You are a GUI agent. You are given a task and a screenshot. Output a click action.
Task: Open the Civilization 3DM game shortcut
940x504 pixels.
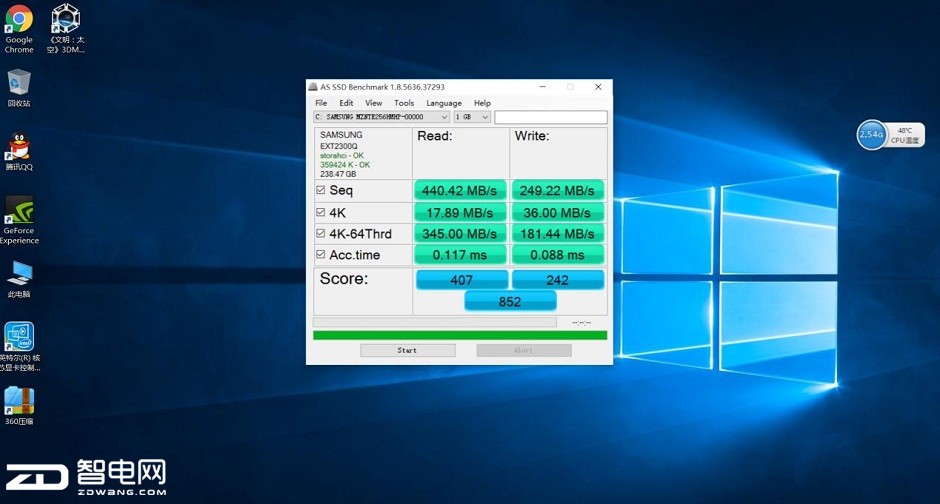pyautogui.click(x=65, y=28)
